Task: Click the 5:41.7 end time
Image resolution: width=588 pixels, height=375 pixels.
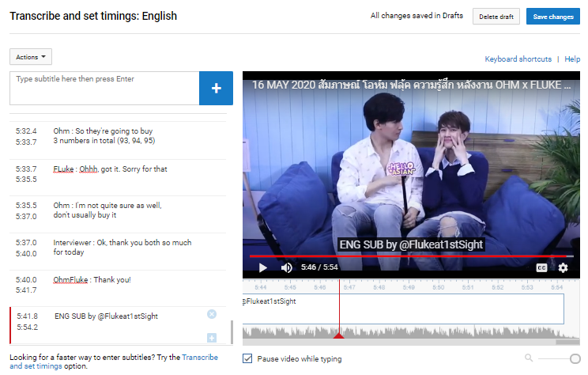Action: (x=26, y=290)
